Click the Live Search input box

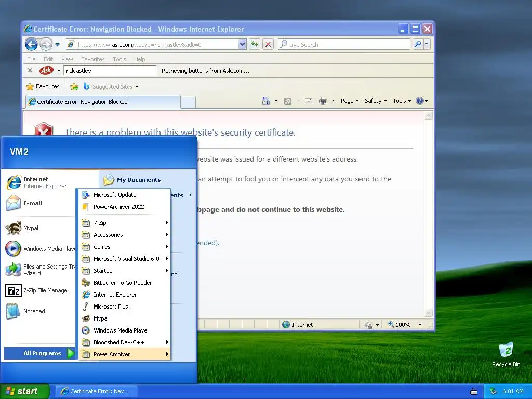[x=344, y=44]
